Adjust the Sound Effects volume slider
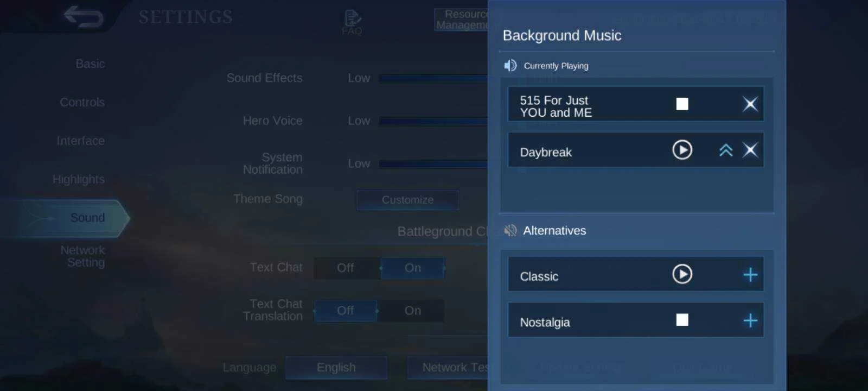Image resolution: width=868 pixels, height=391 pixels. [433, 79]
